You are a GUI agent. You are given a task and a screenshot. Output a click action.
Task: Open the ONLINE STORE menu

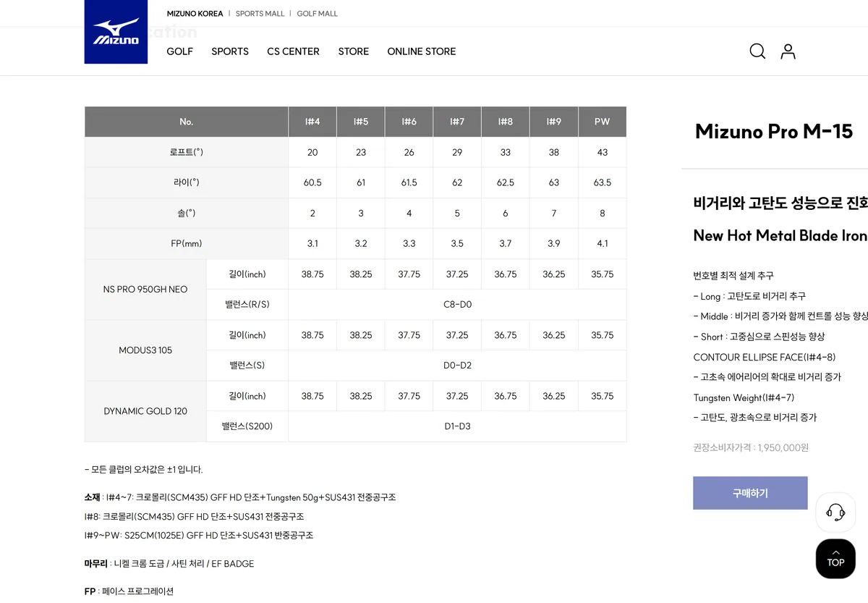point(422,51)
